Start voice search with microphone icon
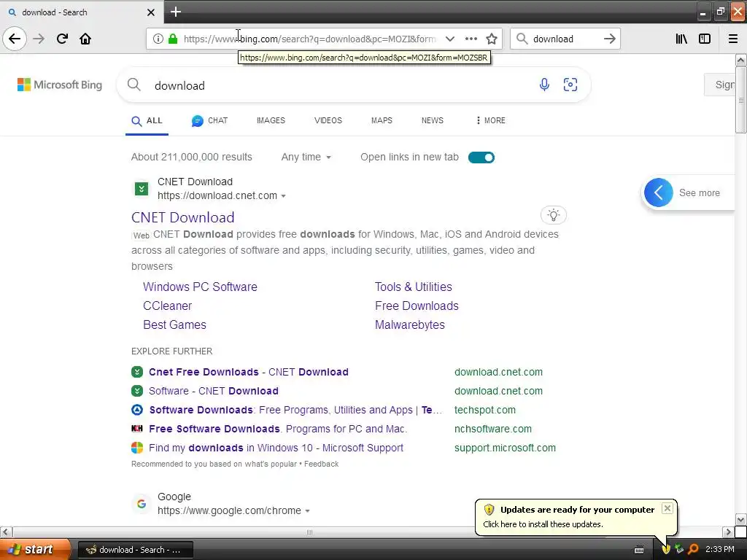The width and height of the screenshot is (747, 560). point(544,85)
